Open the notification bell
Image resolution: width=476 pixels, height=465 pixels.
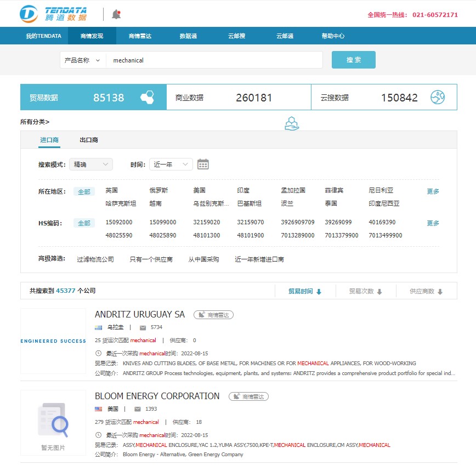116,14
